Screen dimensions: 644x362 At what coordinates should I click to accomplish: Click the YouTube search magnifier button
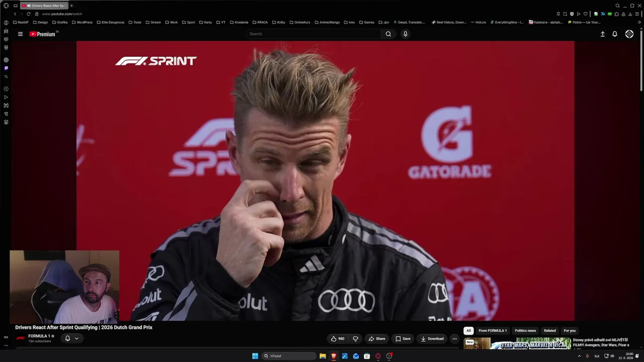(x=388, y=34)
